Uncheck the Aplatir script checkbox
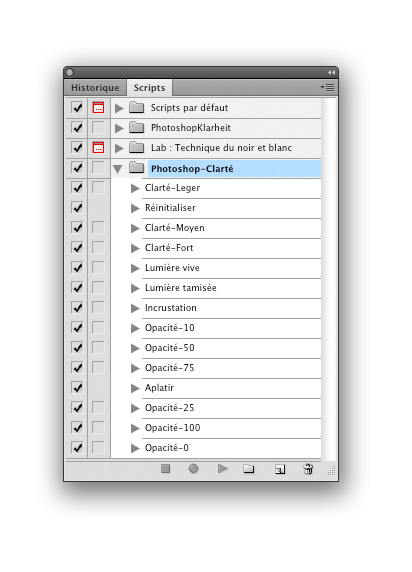Image resolution: width=412 pixels, height=572 pixels. [77, 387]
